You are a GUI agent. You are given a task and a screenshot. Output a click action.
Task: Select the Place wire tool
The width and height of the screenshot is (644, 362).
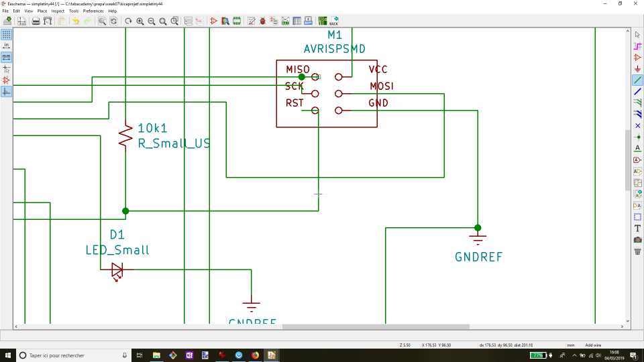637,80
